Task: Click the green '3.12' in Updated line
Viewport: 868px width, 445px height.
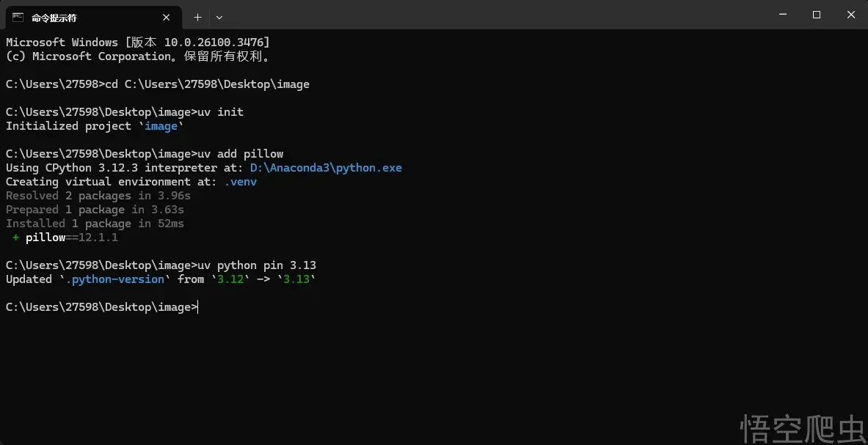Action: (230, 279)
